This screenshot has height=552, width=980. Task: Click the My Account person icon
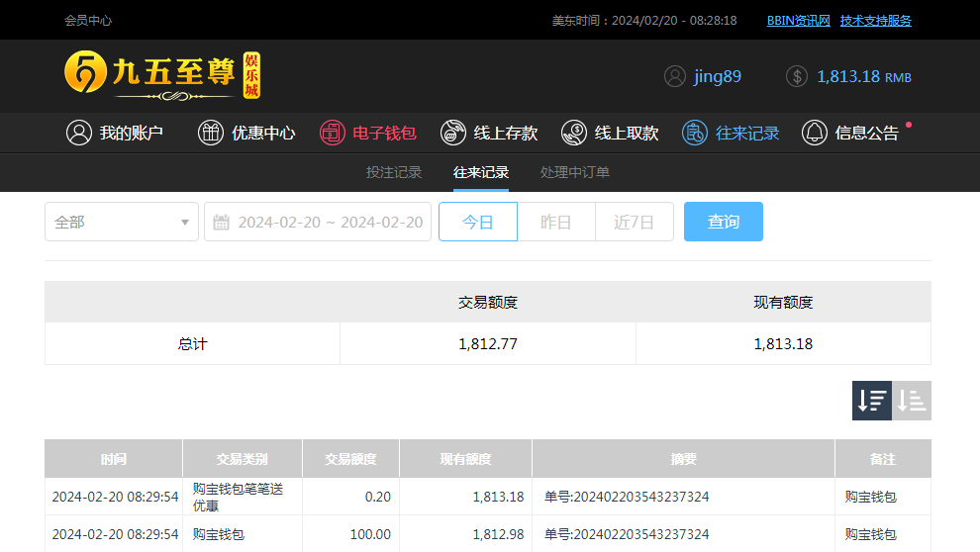[x=79, y=133]
